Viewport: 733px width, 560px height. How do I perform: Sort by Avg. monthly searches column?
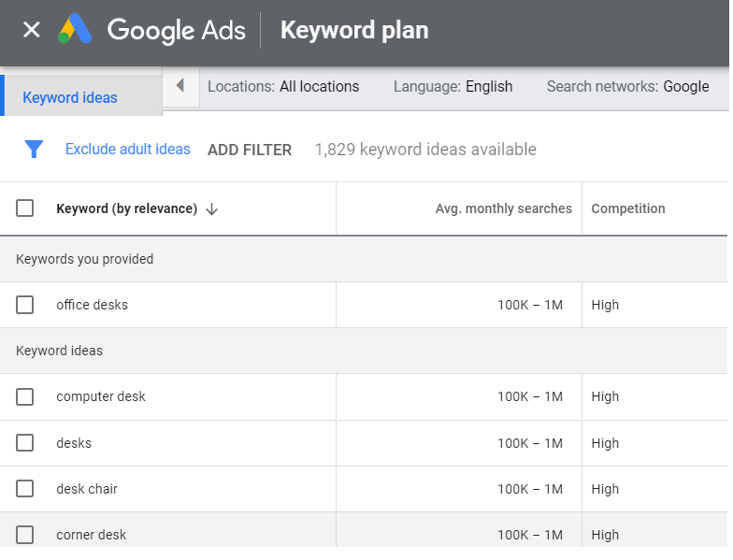503,208
